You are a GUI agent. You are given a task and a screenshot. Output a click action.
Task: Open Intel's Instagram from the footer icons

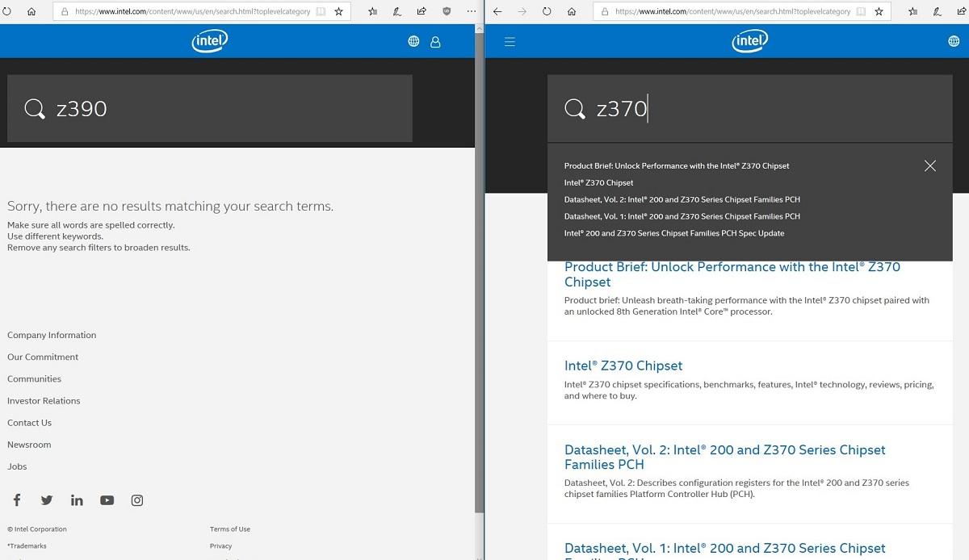136,500
